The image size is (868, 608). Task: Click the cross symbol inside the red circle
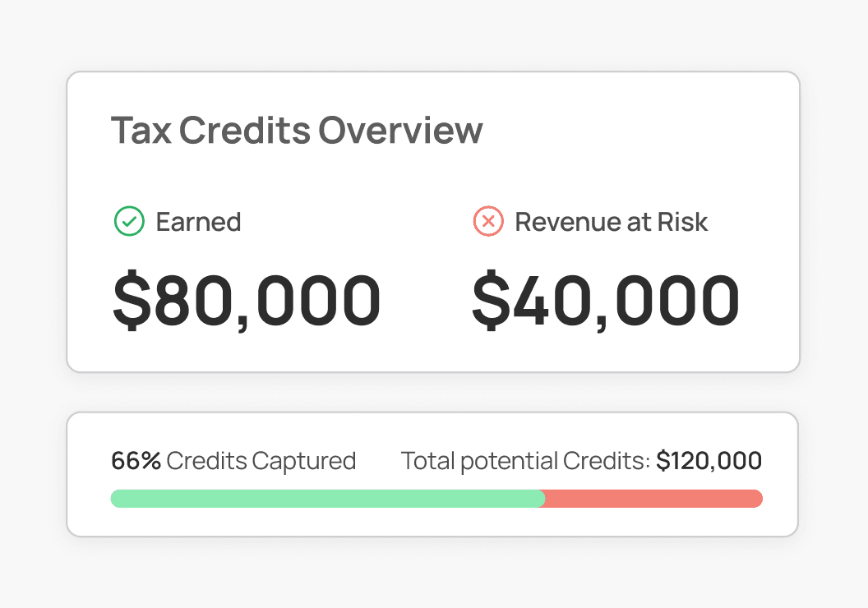487,221
